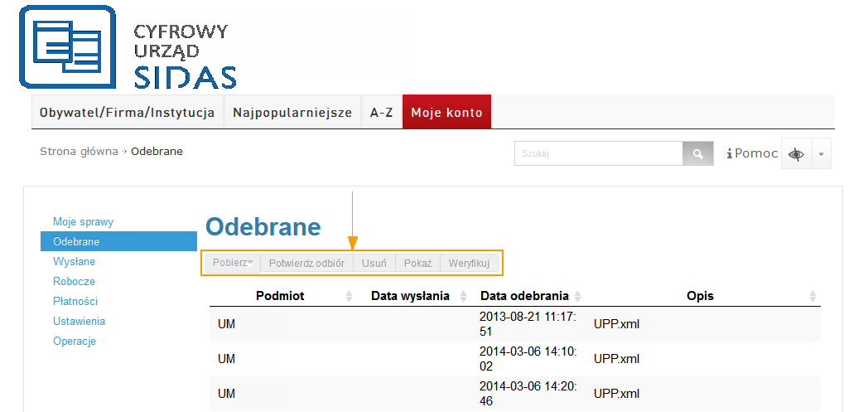Sort by Data wysłania column arrows

point(463,296)
